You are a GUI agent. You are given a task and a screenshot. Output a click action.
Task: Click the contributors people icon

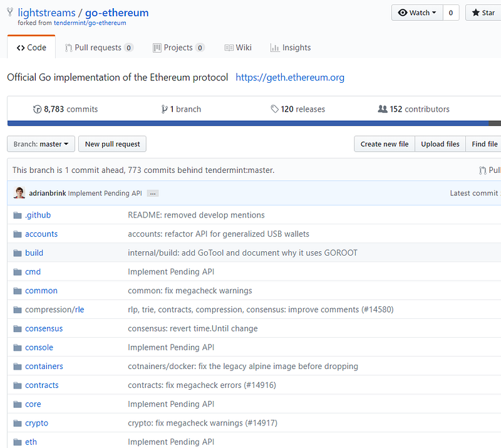click(383, 109)
